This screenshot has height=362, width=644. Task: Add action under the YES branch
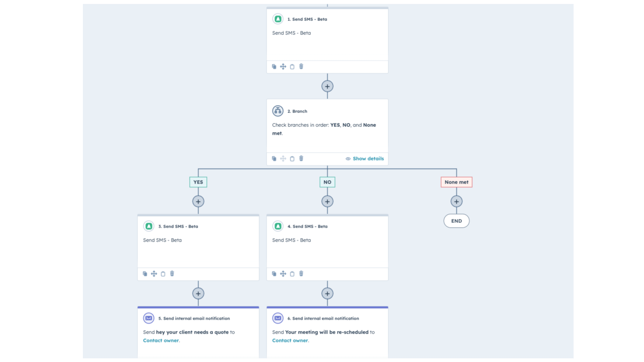click(x=198, y=201)
